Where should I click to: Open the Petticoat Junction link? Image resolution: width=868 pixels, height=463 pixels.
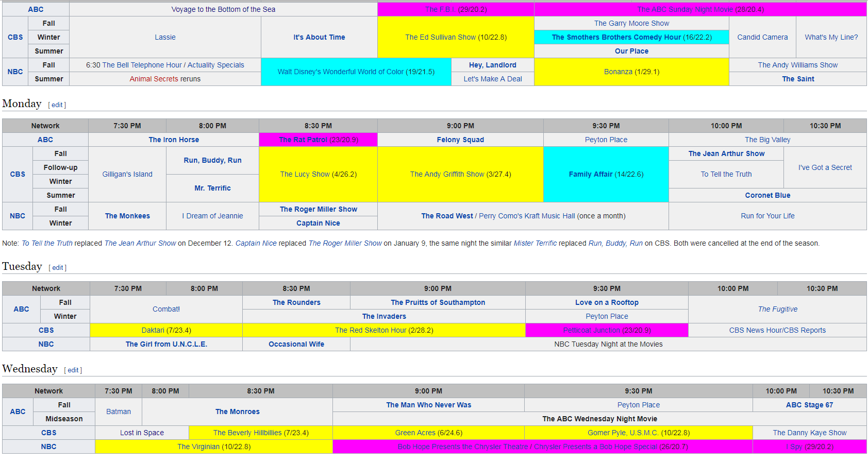tap(591, 330)
